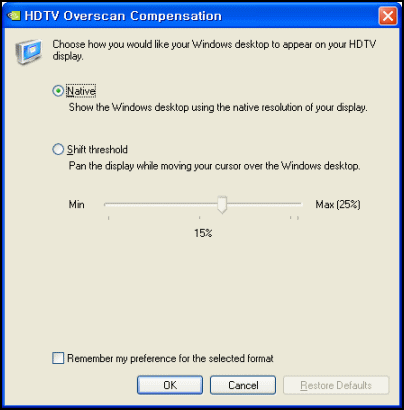The height and width of the screenshot is (410, 404).
Task: Click the Min label beside slider
Action: [77, 204]
